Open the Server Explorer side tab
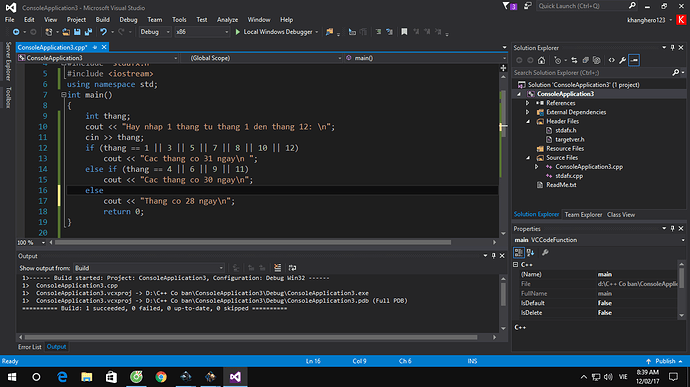690x387 pixels. (x=8, y=61)
